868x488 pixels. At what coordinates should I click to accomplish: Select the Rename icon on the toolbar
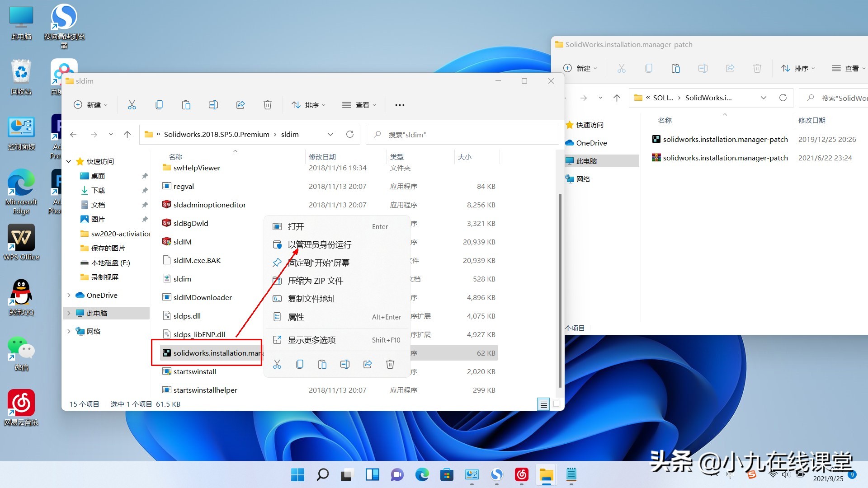(213, 104)
